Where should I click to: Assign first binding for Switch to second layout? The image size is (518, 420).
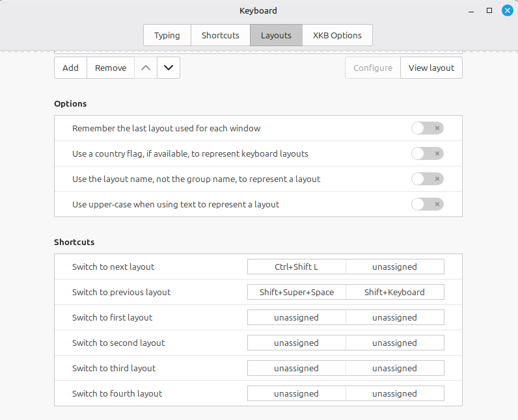pos(297,343)
